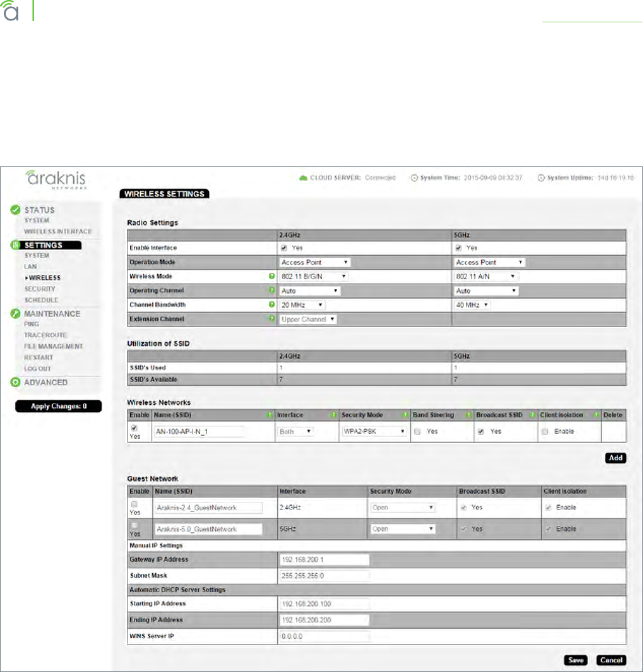Save wireless settings
Screen dimensions: 643x672
tap(575, 660)
